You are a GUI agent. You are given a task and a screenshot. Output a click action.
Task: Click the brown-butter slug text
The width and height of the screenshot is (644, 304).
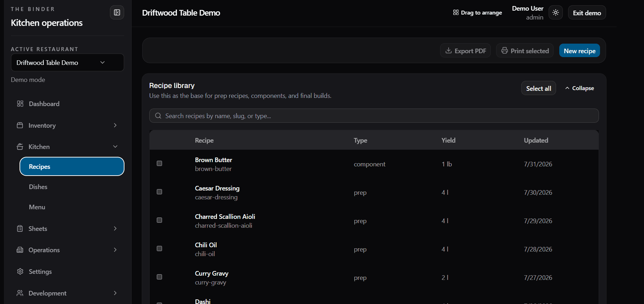213,169
